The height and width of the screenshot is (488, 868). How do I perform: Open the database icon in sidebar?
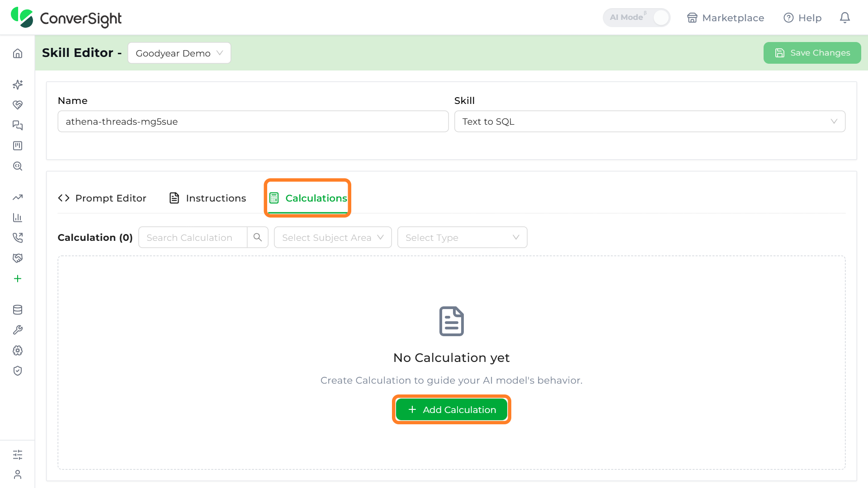tap(18, 310)
